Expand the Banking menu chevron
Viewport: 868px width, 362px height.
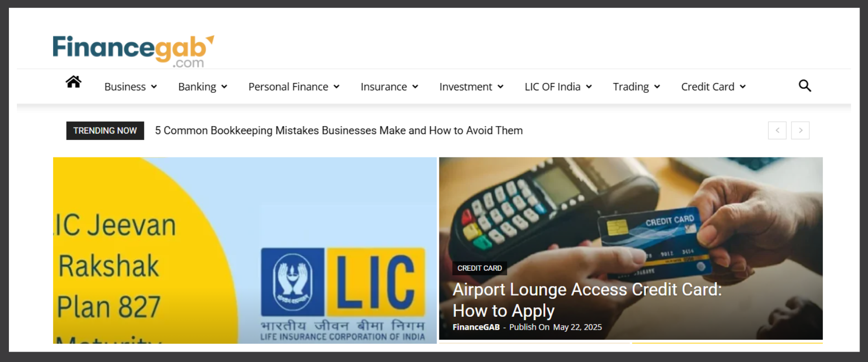click(x=224, y=87)
